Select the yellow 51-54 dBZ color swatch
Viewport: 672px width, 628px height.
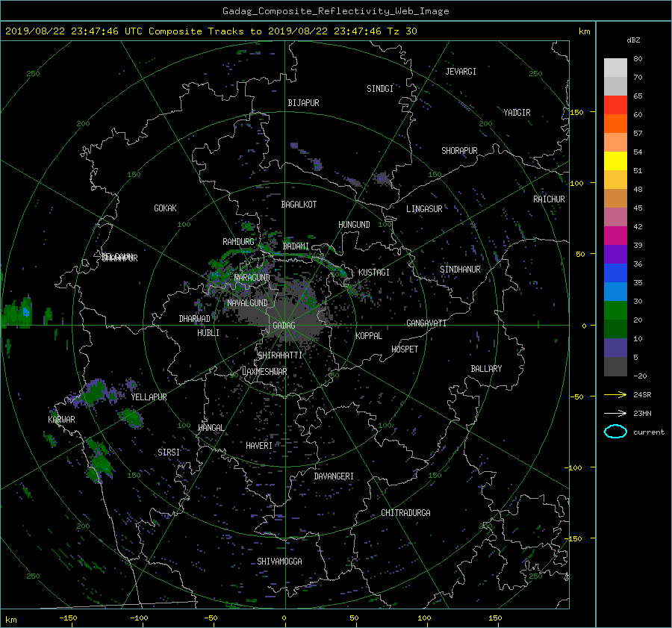click(x=615, y=161)
